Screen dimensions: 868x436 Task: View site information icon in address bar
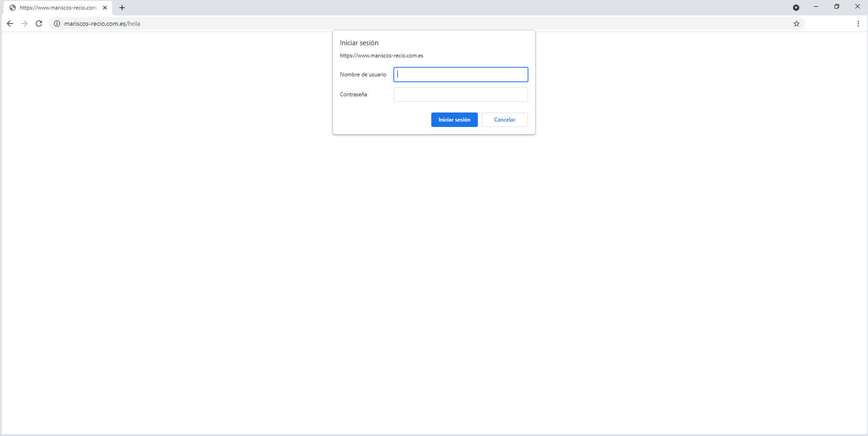click(x=57, y=23)
